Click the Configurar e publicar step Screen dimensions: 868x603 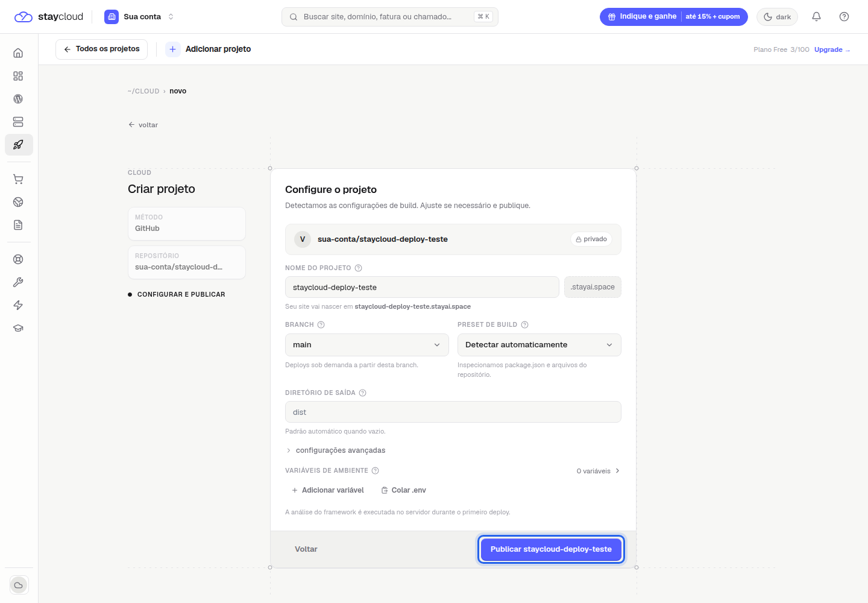[x=177, y=294]
